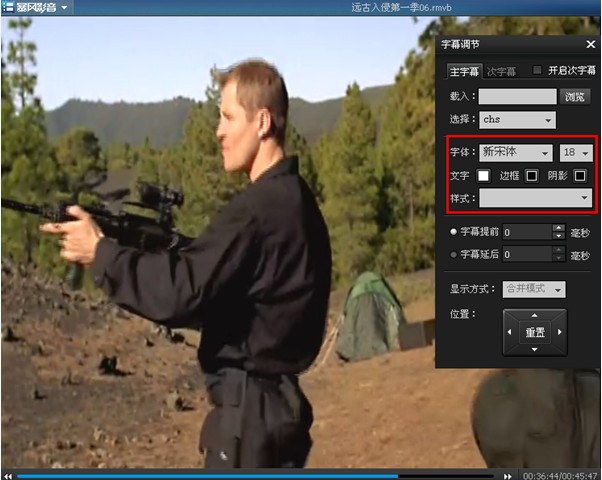This screenshot has width=602, height=480.
Task: Click the 重置 reset position button
Action: pos(535,332)
